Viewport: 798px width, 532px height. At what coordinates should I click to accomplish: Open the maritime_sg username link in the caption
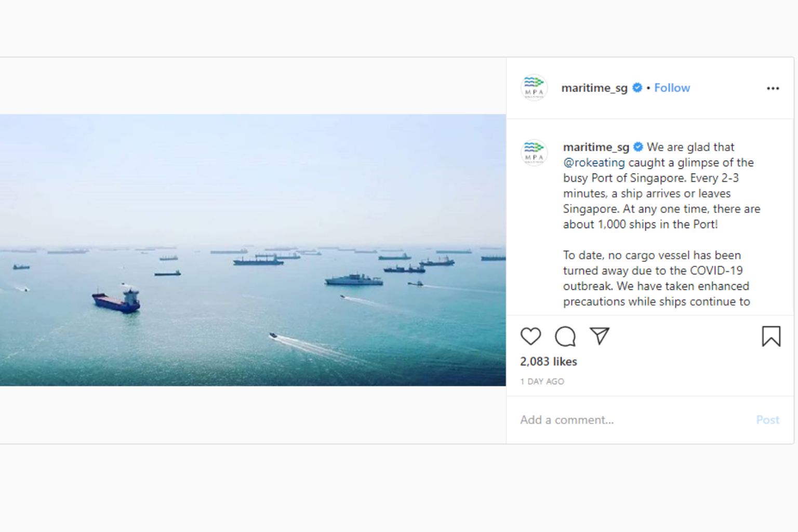point(596,147)
